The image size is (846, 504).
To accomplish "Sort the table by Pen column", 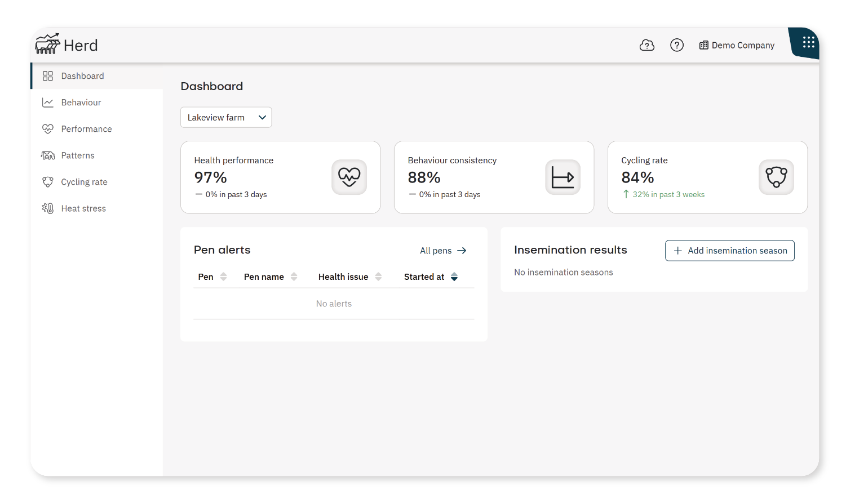I will tap(224, 276).
